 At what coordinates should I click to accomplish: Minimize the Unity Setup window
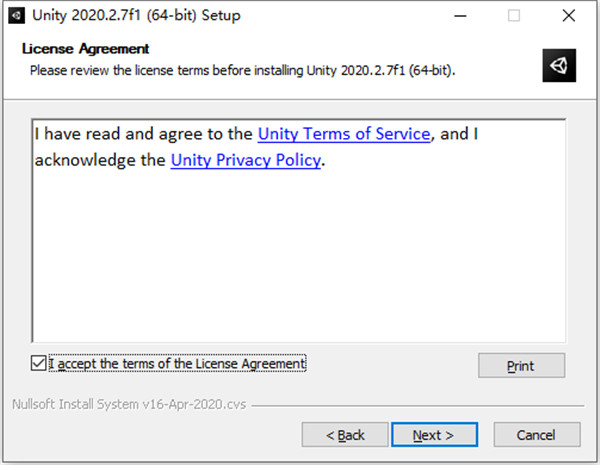460,16
